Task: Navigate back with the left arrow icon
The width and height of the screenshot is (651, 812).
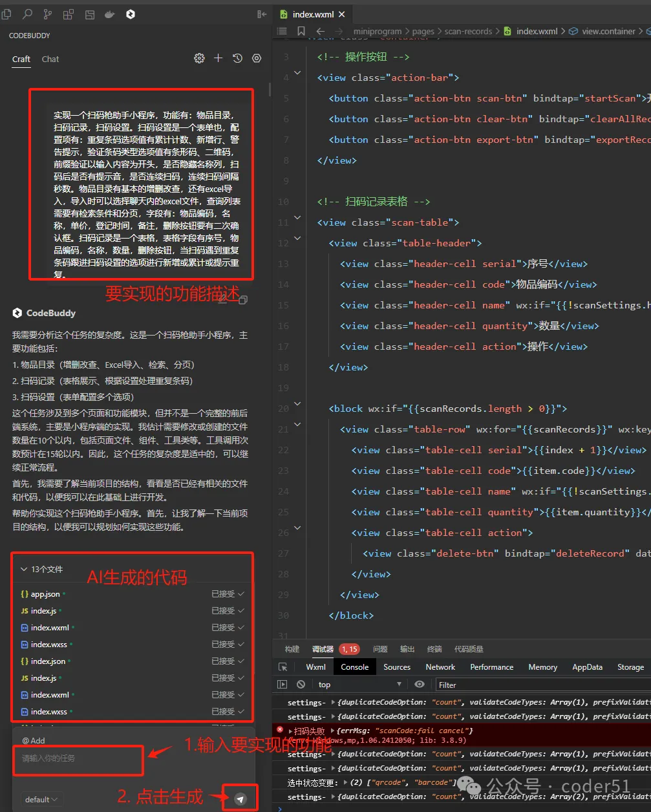Action: pos(320,31)
